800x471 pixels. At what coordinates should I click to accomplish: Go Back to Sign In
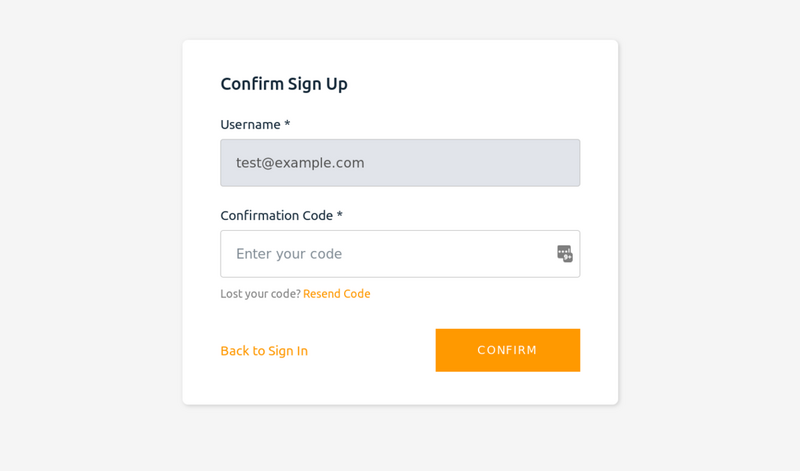point(264,351)
